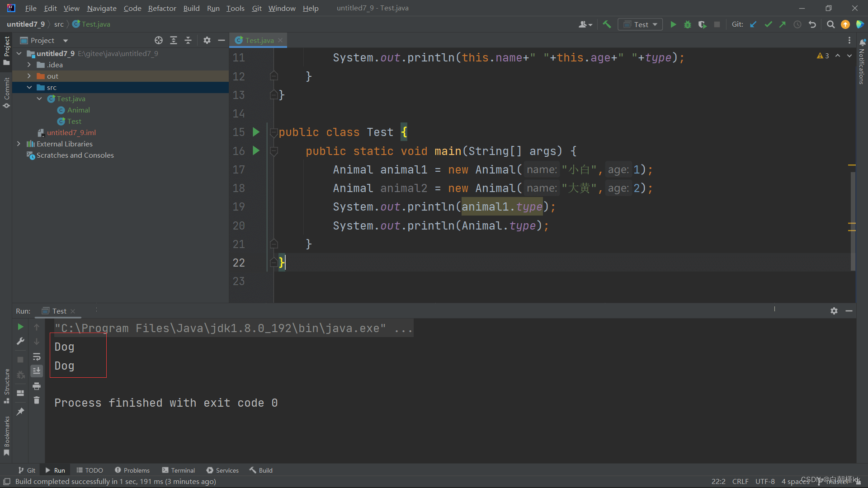Expand External Libraries node
868x488 pixels.
(19, 144)
